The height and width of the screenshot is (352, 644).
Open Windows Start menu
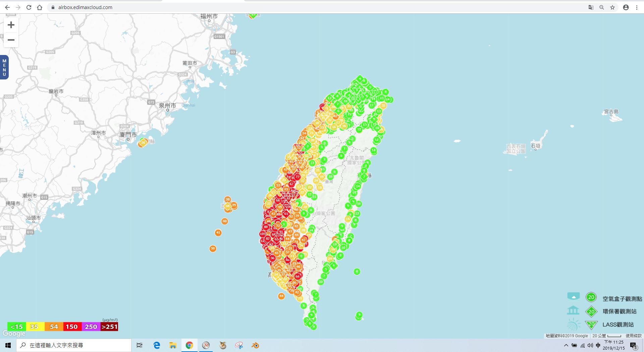pyautogui.click(x=8, y=345)
